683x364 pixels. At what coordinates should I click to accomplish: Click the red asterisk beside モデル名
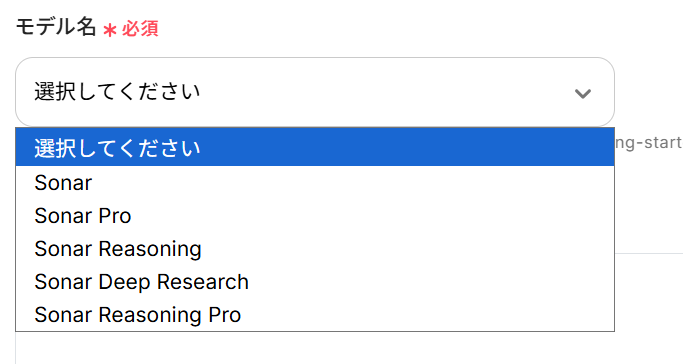[110, 30]
